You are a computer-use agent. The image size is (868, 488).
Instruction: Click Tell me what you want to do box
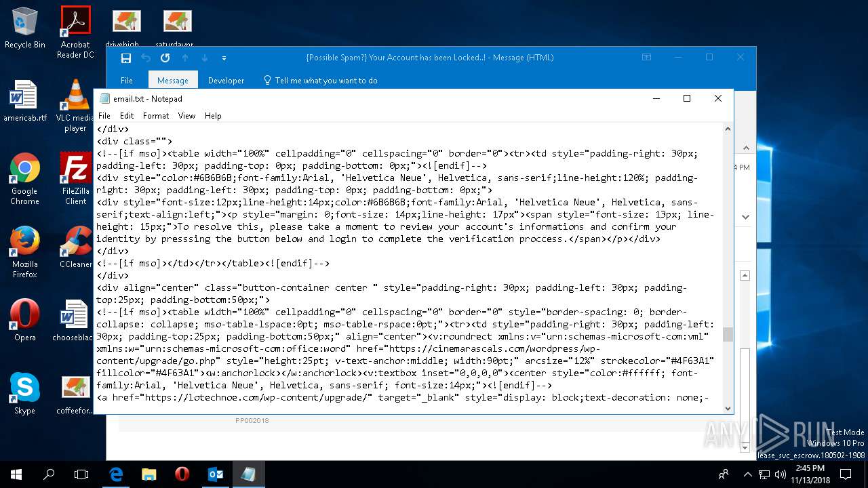pyautogui.click(x=320, y=80)
